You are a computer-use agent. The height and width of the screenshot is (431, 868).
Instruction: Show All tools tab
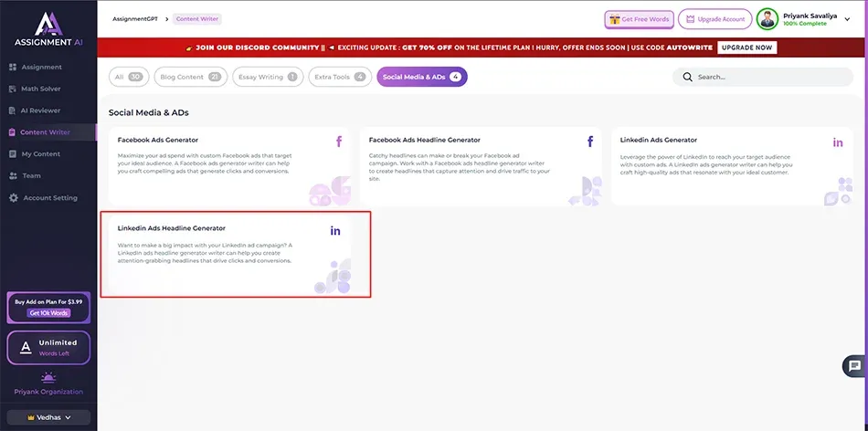pyautogui.click(x=128, y=78)
